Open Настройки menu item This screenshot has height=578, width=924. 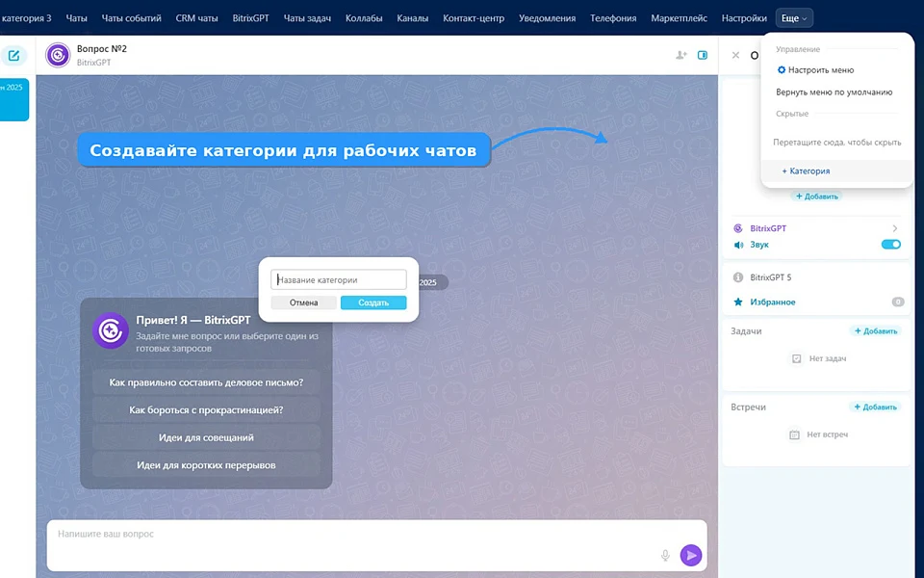744,18
